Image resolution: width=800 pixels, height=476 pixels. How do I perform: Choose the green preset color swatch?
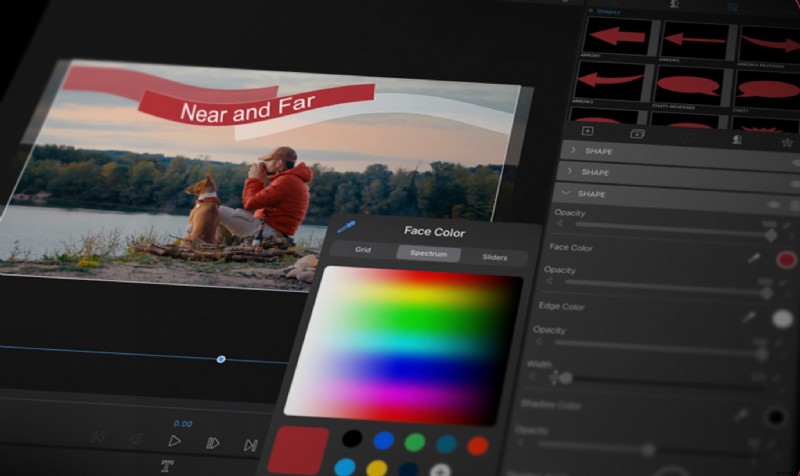click(414, 442)
